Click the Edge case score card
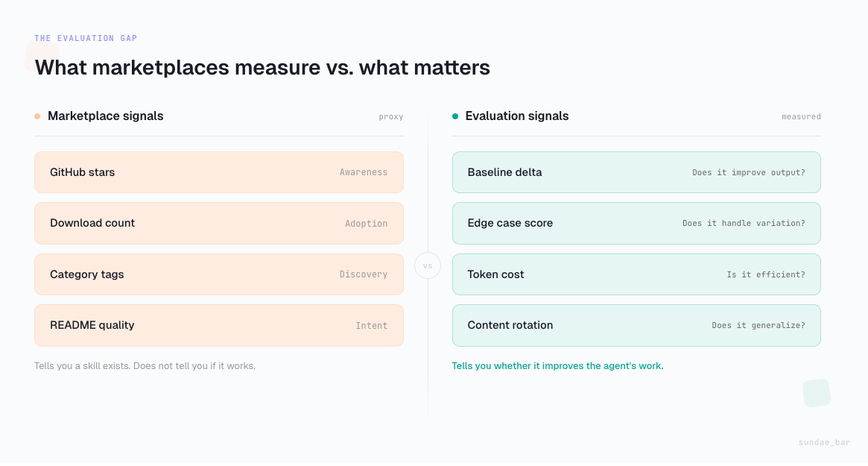The image size is (868, 466). pos(636,223)
